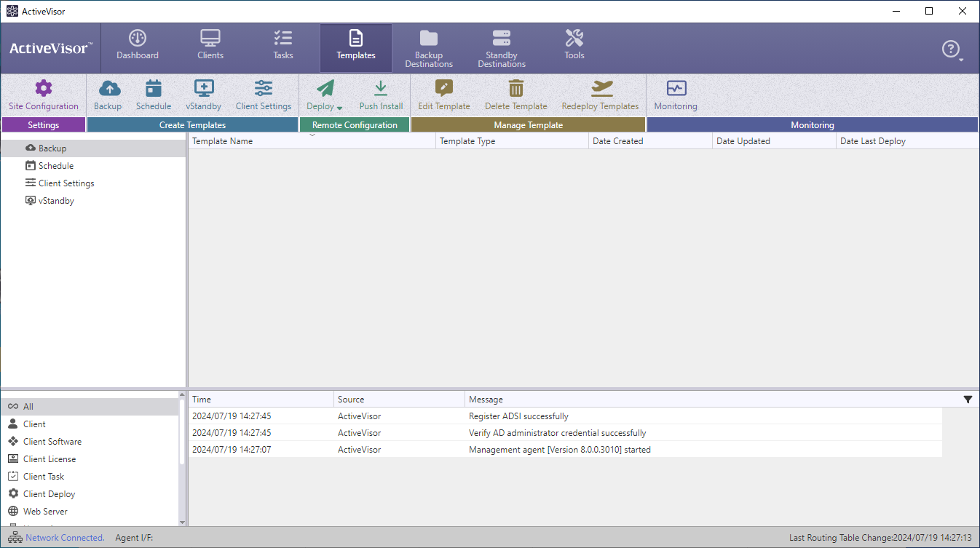
Task: Click the ActiveVisor title bar app icon
Action: pos(12,11)
